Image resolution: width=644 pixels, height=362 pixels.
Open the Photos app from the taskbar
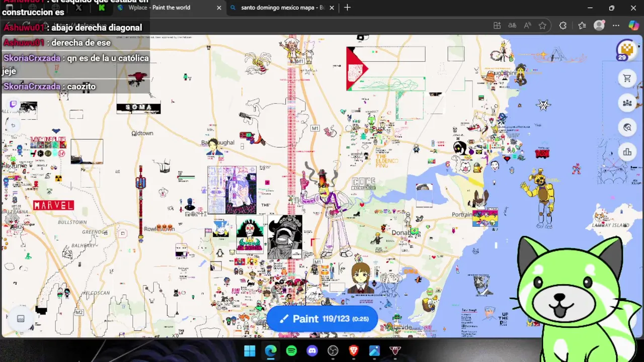[x=374, y=350]
